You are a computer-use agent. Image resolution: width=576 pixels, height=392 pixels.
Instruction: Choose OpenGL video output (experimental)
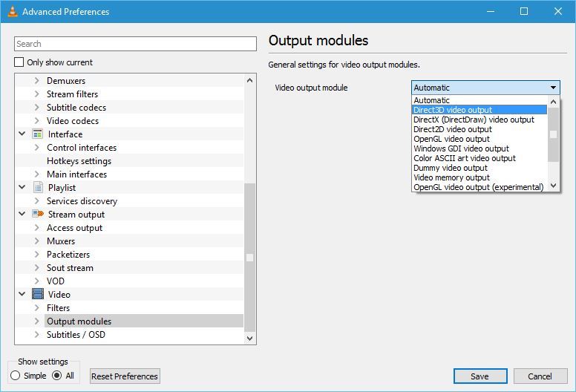click(480, 187)
